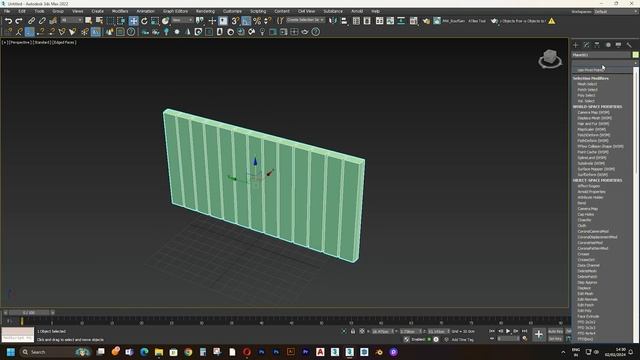
Task: Open the [Edged Faces] viewport label menu
Action: click(x=64, y=42)
